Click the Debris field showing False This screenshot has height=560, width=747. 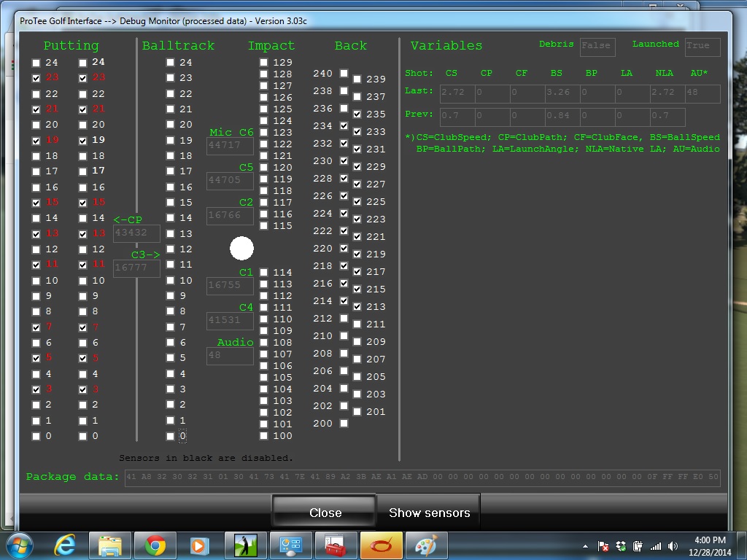pos(598,47)
